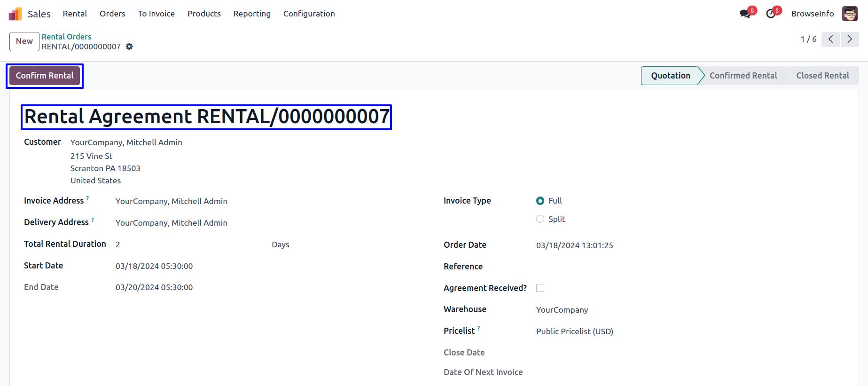Go to previous record arrow
The height and width of the screenshot is (386, 868).
[831, 39]
